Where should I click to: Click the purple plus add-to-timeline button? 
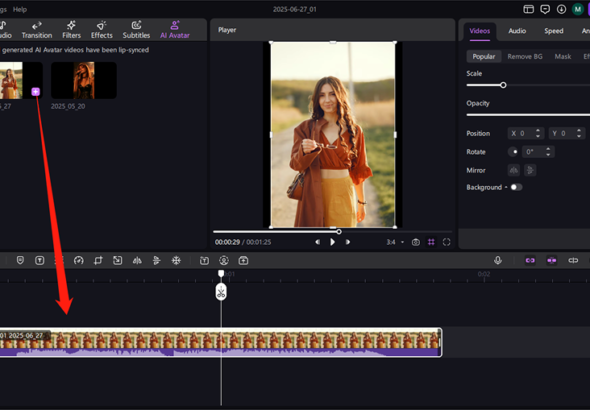click(x=35, y=91)
